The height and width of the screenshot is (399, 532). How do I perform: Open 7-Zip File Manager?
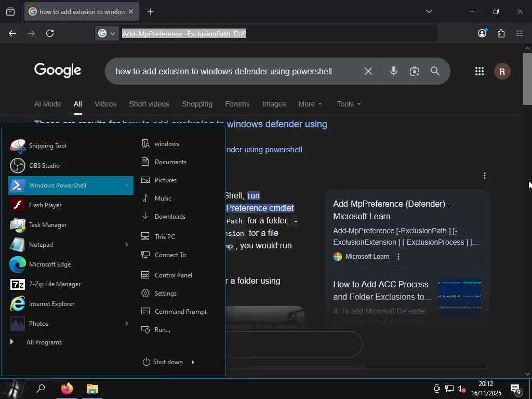click(71, 284)
